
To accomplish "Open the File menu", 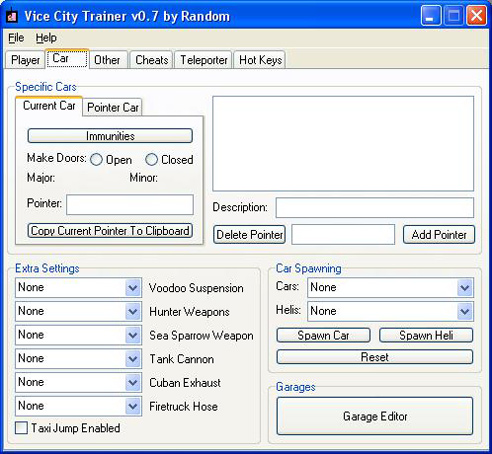I will click(16, 38).
